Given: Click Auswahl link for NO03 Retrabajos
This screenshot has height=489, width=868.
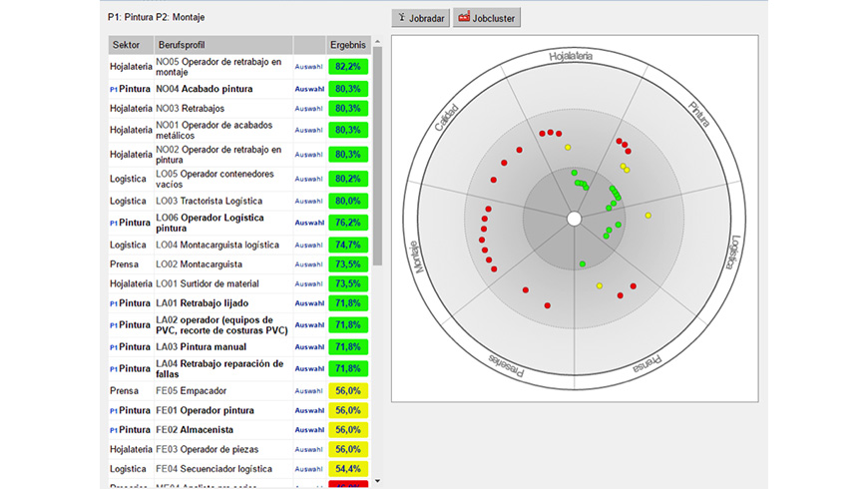Looking at the screenshot, I should pyautogui.click(x=309, y=109).
